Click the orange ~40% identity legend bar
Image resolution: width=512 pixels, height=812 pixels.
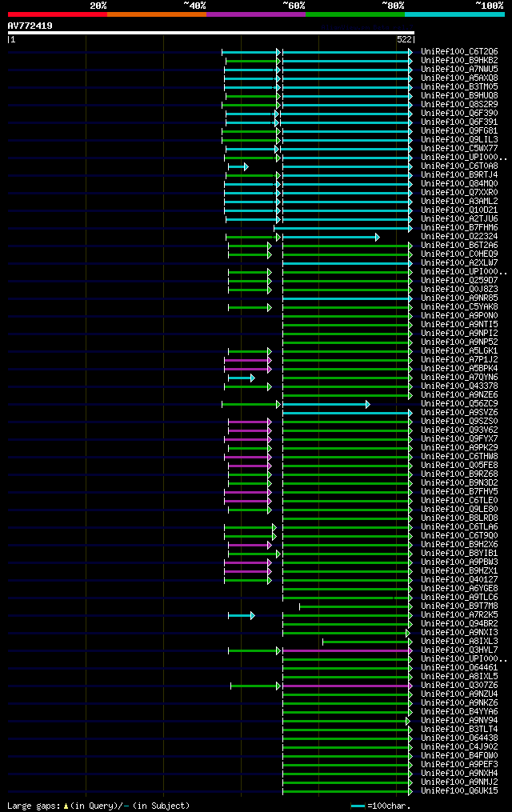(x=157, y=14)
